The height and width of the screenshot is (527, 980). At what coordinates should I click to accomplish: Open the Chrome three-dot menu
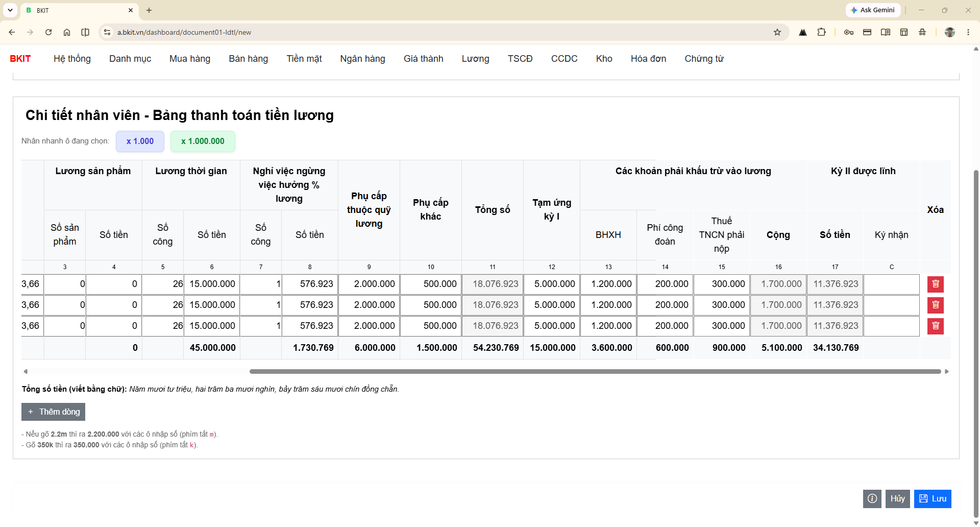click(x=968, y=32)
